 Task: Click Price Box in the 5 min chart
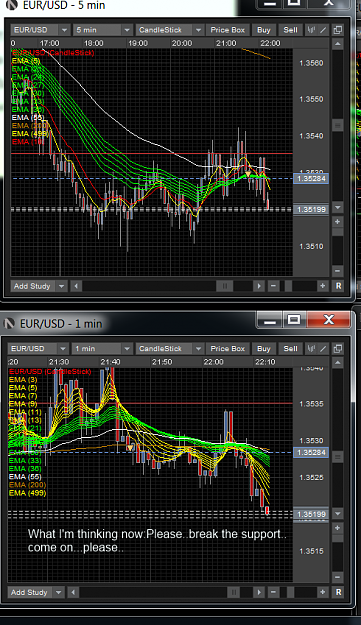228,30
